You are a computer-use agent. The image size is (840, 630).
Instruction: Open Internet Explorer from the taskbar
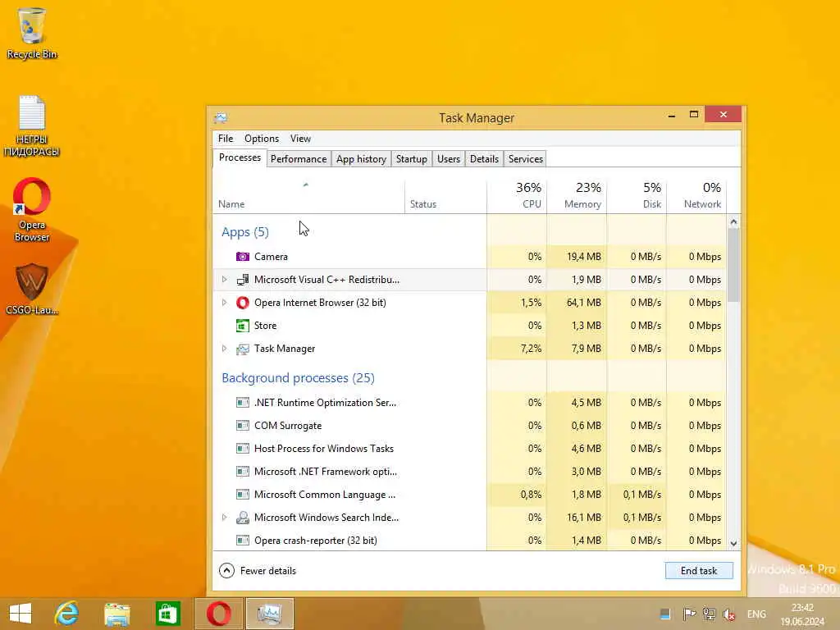67,614
